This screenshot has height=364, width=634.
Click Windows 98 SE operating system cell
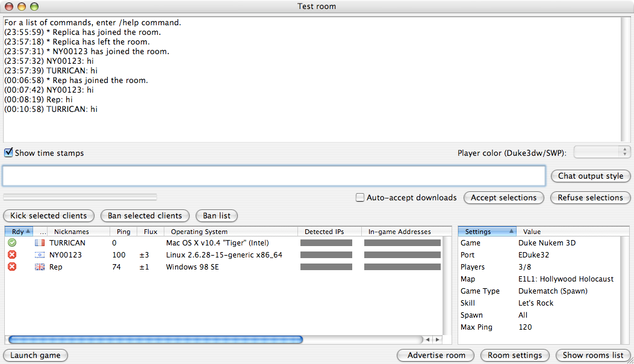(193, 267)
